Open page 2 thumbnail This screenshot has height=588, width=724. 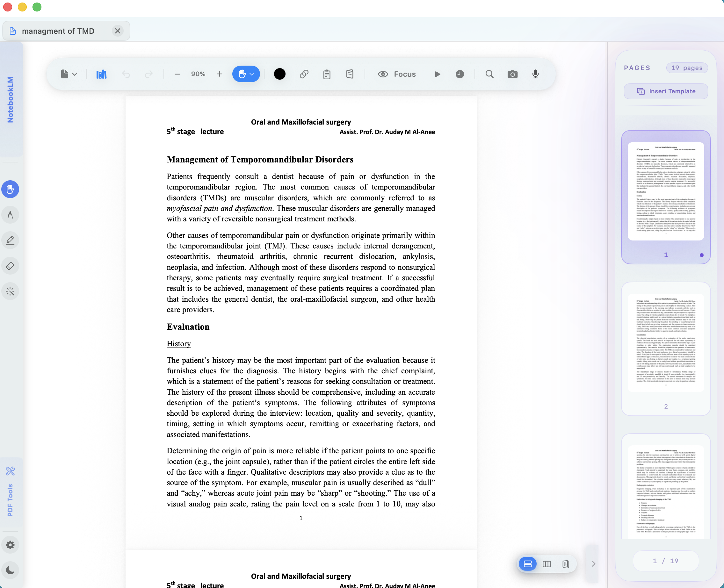[x=666, y=348]
